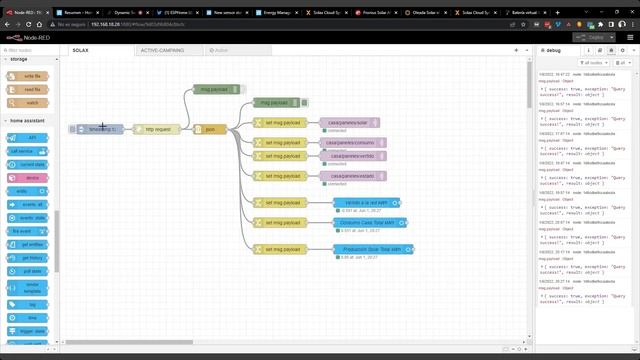Select the pink device palette node

tap(28, 178)
